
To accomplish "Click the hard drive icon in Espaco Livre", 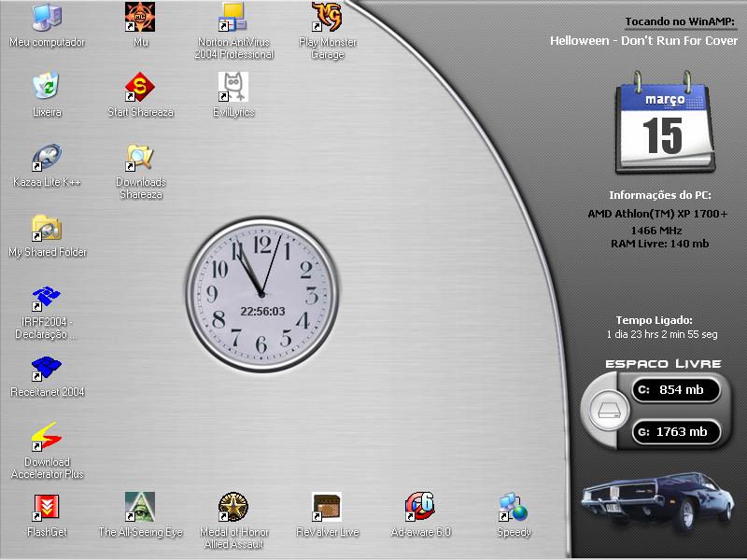I will point(609,410).
